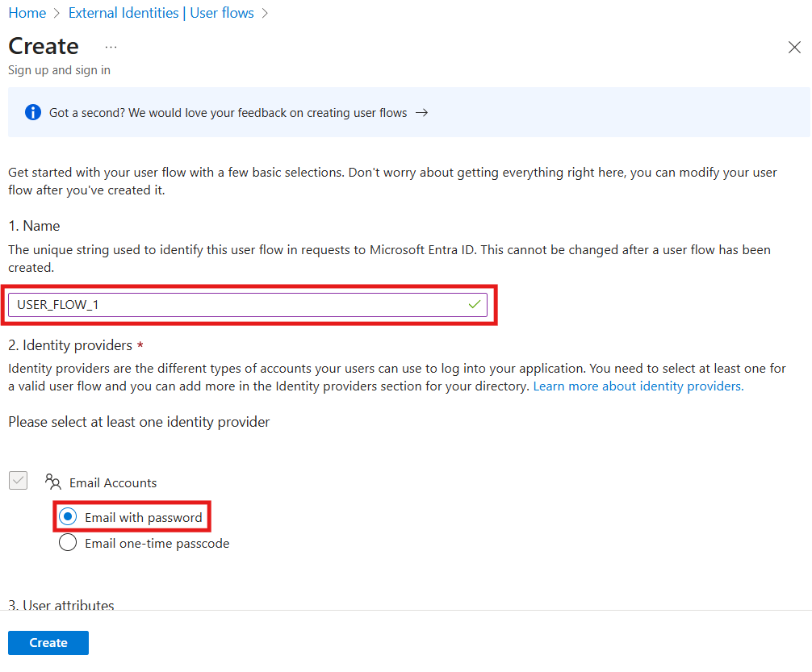
Task: Click the Sign up and sign in subtitle
Action: coord(59,70)
